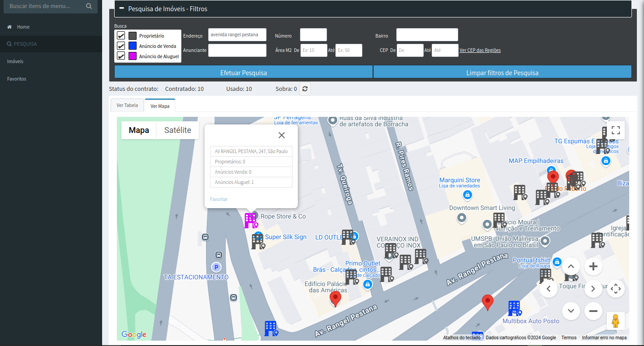Click the refresh contract status icon
The width and height of the screenshot is (644, 346).
tap(305, 89)
